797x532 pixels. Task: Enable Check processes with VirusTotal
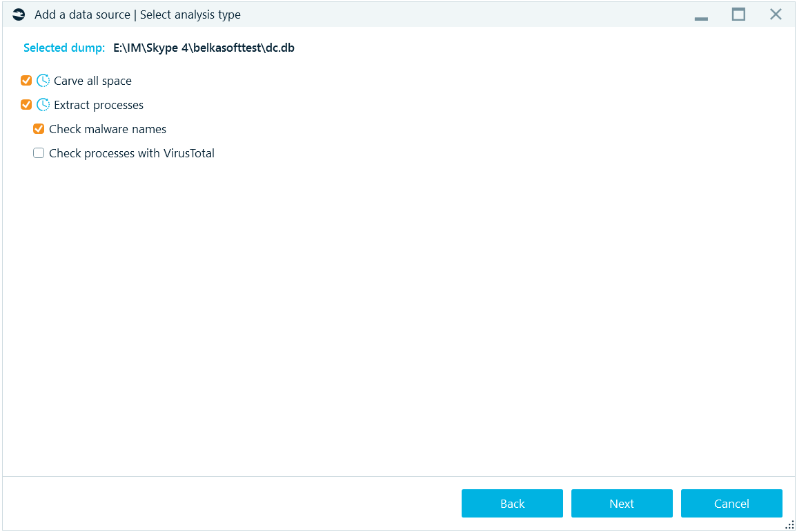coord(39,153)
